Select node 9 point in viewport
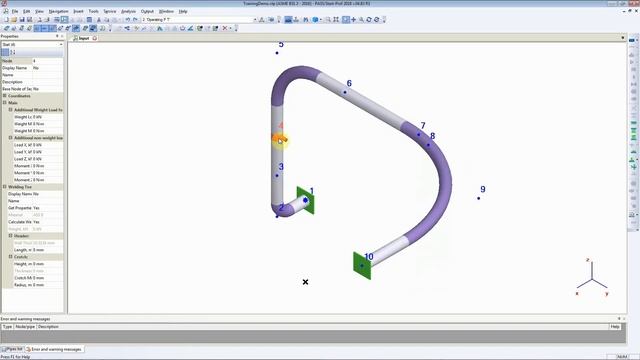The image size is (640, 360). tap(478, 198)
